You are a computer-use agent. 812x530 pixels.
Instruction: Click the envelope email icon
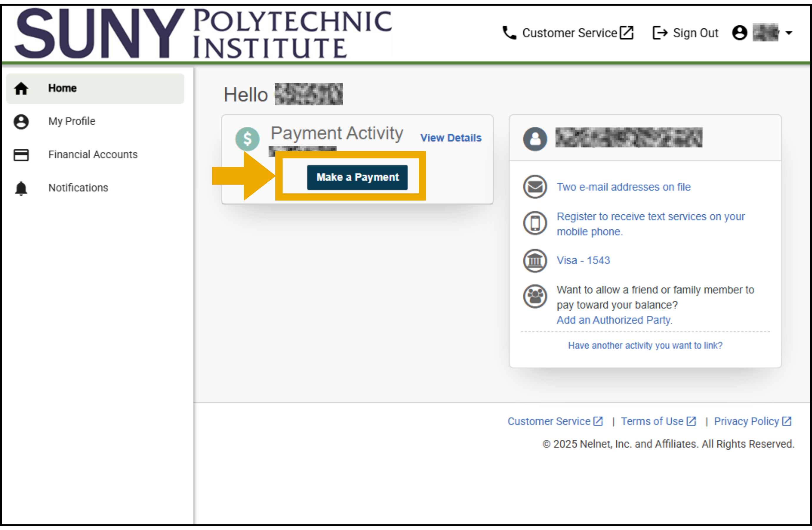click(x=535, y=187)
